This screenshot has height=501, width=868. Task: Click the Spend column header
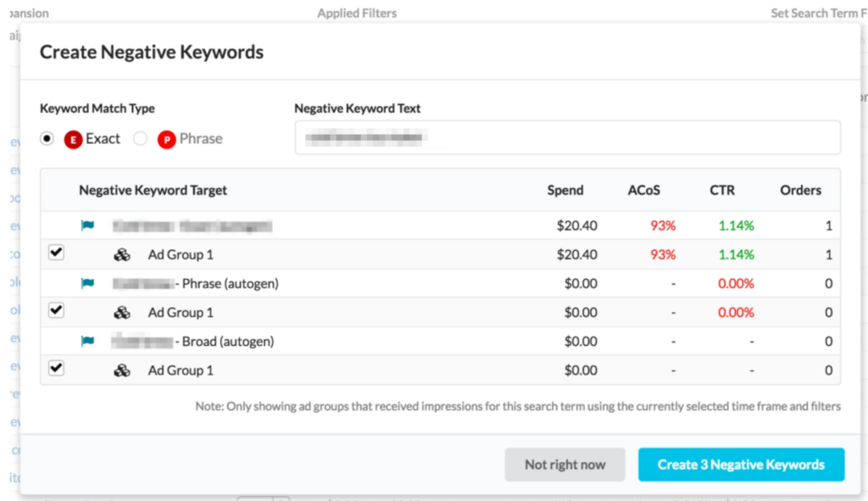[565, 190]
